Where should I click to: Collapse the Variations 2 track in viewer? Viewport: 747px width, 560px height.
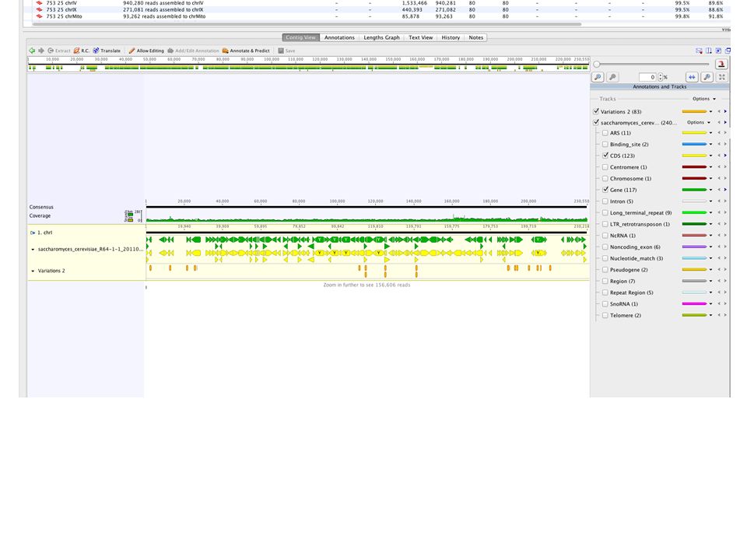[x=33, y=271]
